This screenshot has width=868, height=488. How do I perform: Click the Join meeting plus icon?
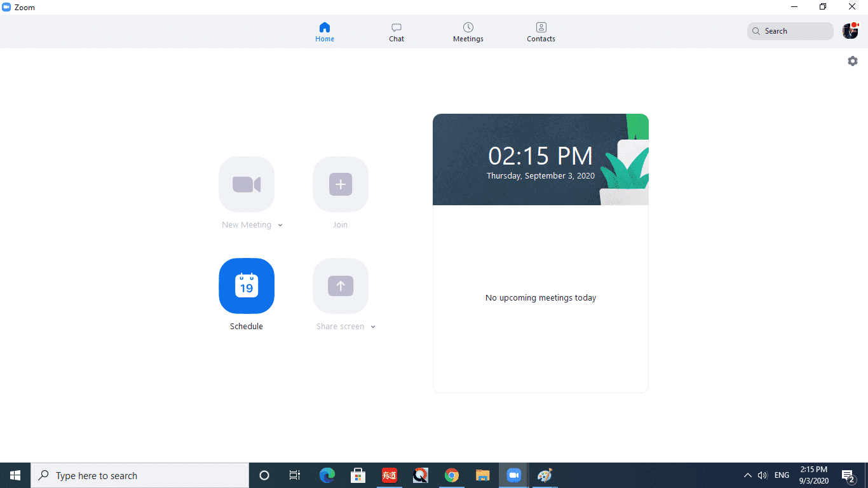click(341, 184)
